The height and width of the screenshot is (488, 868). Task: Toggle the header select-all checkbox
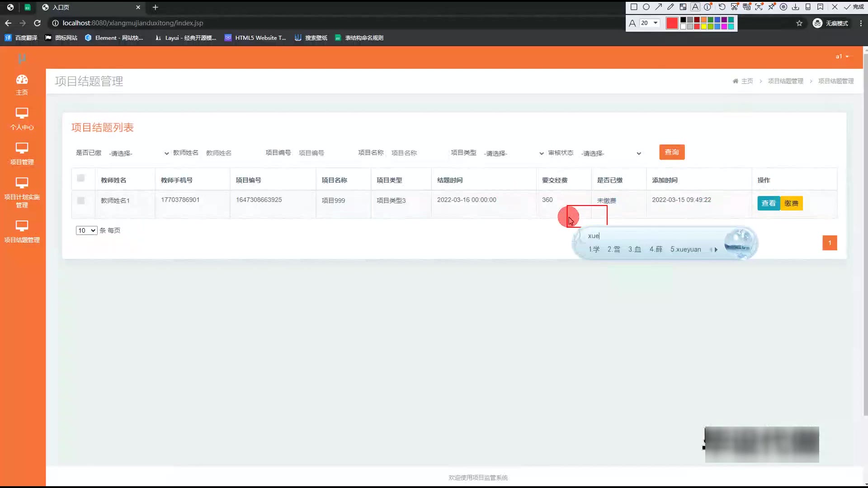pyautogui.click(x=81, y=178)
